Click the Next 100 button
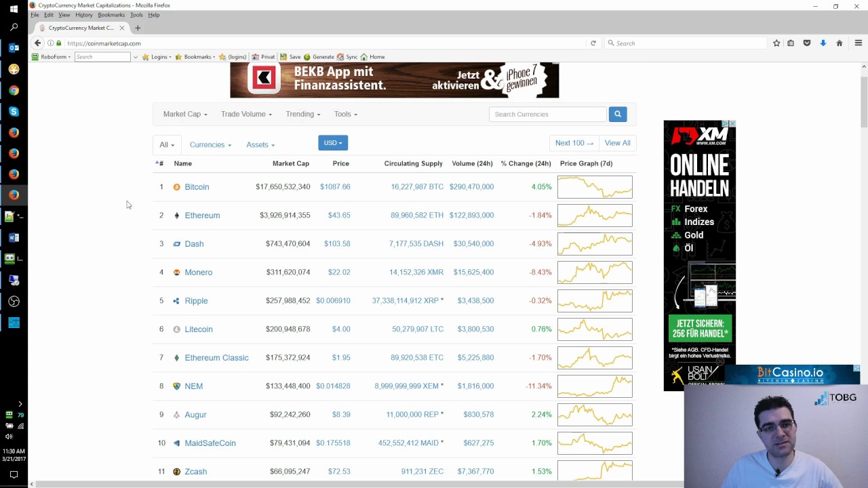 574,143
